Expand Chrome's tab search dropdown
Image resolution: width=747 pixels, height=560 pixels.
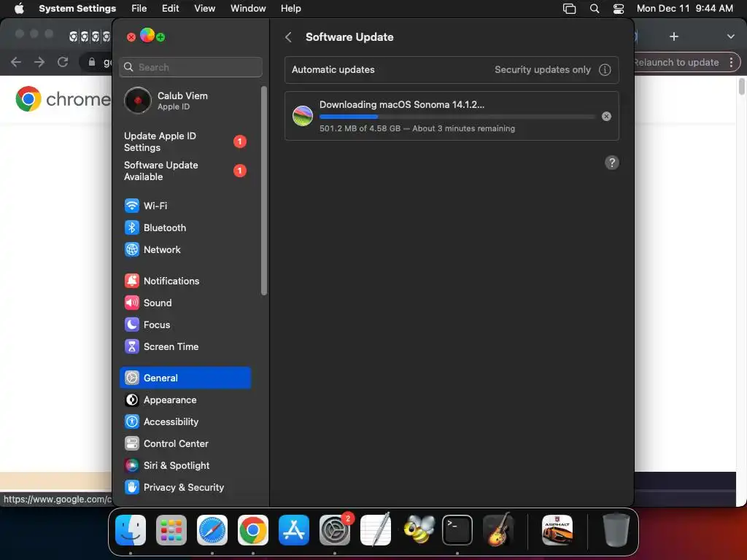point(730,36)
